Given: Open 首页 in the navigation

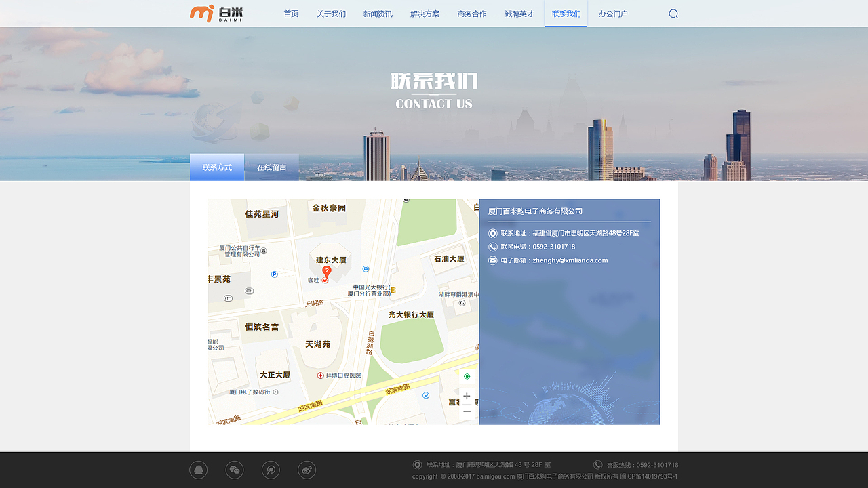Looking at the screenshot, I should 291,14.
